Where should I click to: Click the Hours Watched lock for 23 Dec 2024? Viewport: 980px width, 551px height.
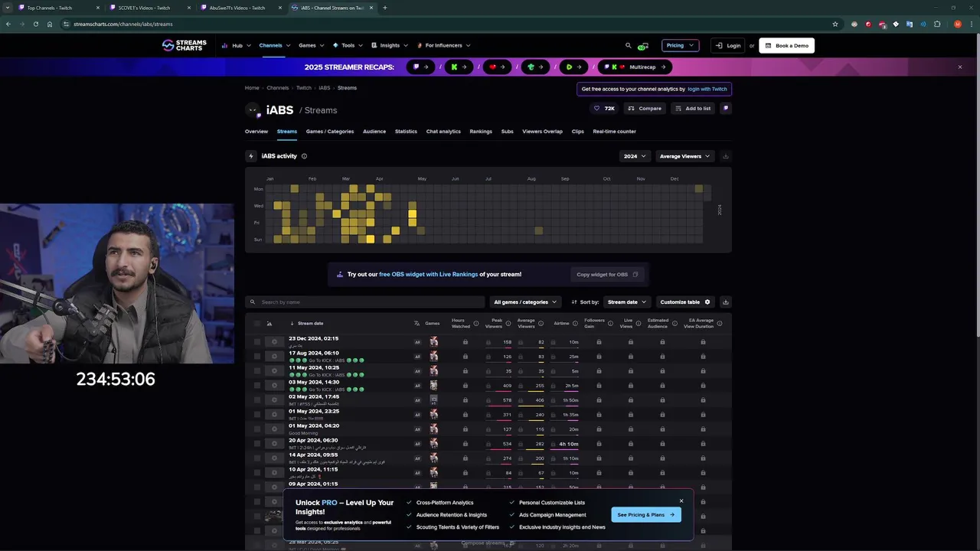[x=465, y=342]
